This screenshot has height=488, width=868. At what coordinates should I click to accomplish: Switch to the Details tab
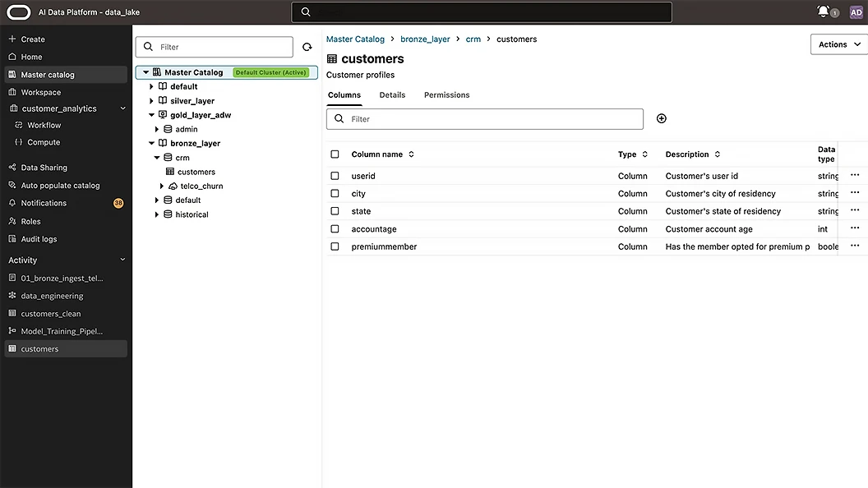coord(392,95)
